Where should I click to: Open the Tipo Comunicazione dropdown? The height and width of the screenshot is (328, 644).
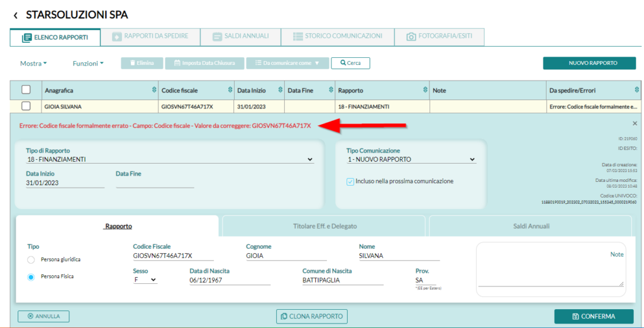coord(411,159)
